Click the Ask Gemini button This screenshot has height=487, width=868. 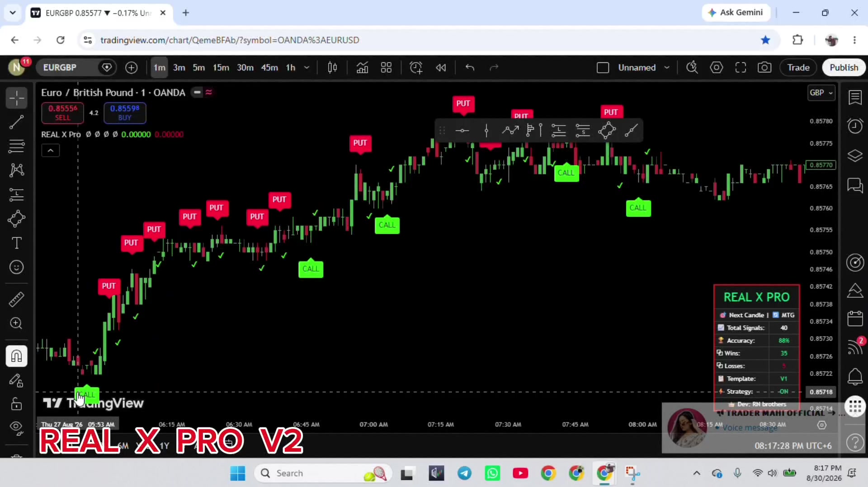pos(736,13)
